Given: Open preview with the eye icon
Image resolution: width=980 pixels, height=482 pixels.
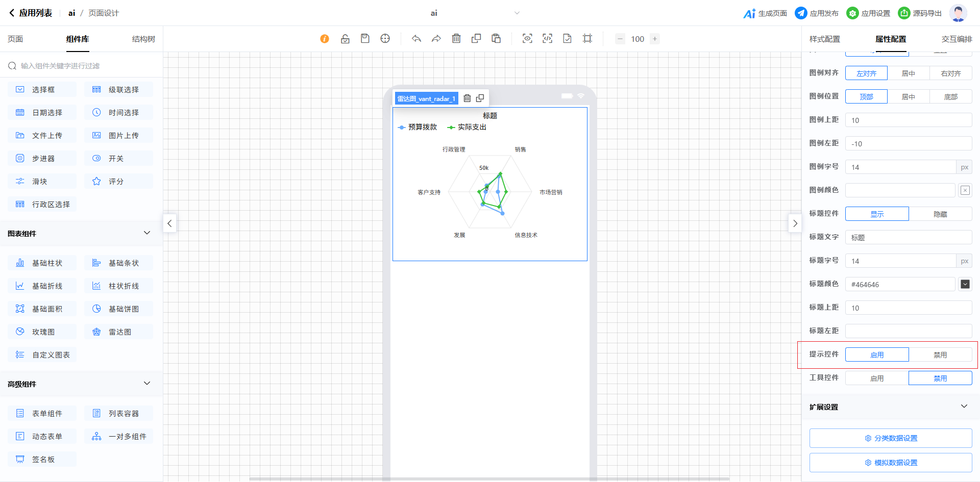Looking at the screenshot, I should coord(527,39).
